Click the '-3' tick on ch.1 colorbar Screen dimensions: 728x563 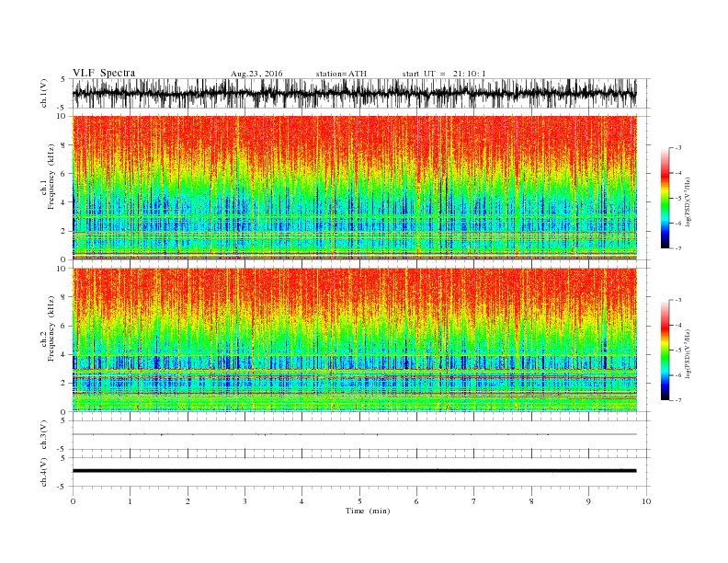[677, 148]
